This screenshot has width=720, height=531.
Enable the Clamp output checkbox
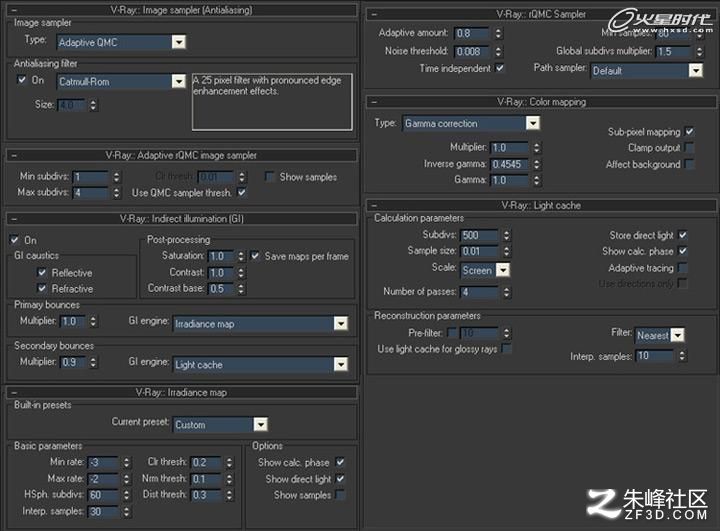(689, 147)
